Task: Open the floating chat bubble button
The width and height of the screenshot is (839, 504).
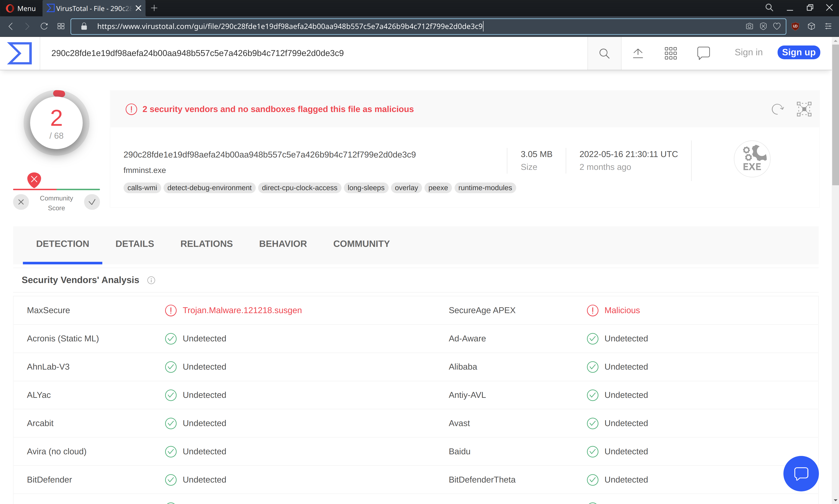Action: 801,473
